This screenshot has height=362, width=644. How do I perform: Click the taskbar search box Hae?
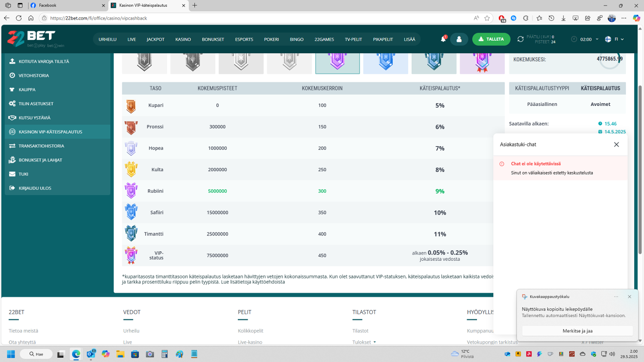(x=36, y=354)
